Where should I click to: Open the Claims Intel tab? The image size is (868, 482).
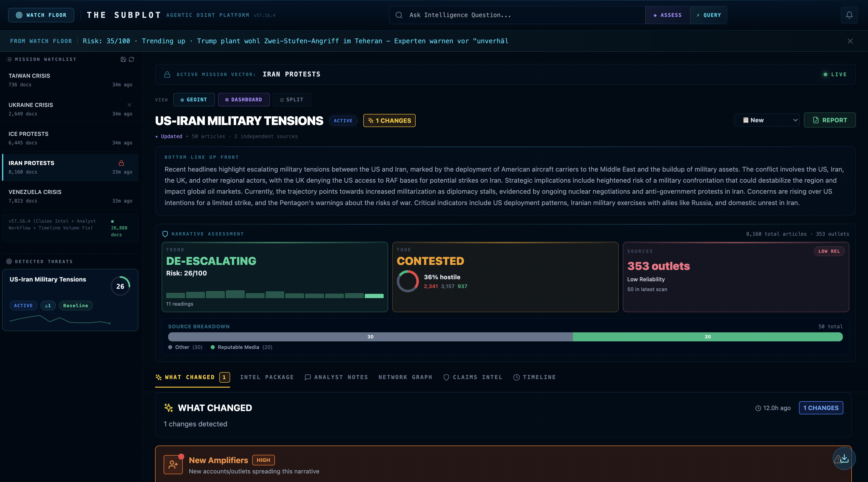[473, 377]
